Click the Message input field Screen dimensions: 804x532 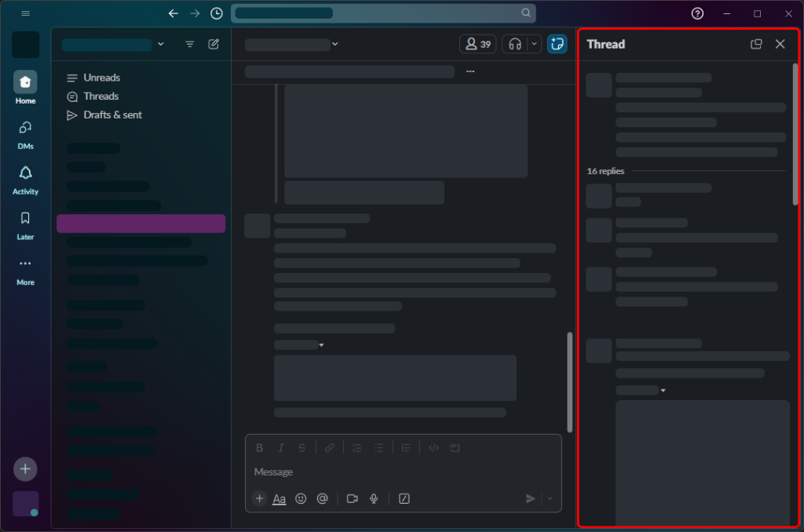point(353,472)
